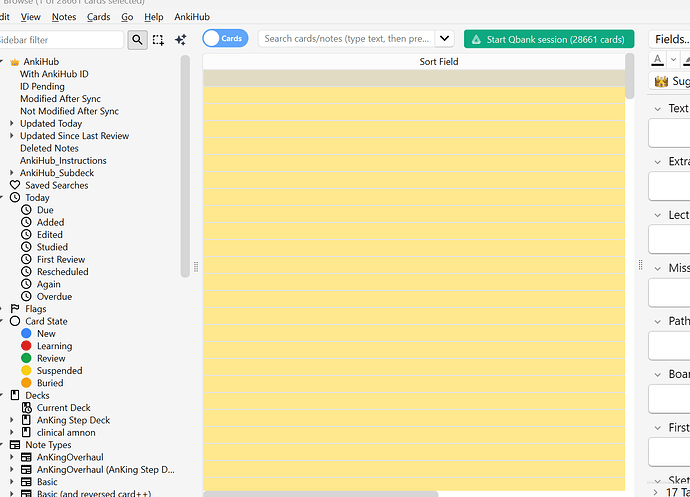Click the AnkiHub crown icon in sidebar
This screenshot has height=497, width=690.
pos(15,62)
